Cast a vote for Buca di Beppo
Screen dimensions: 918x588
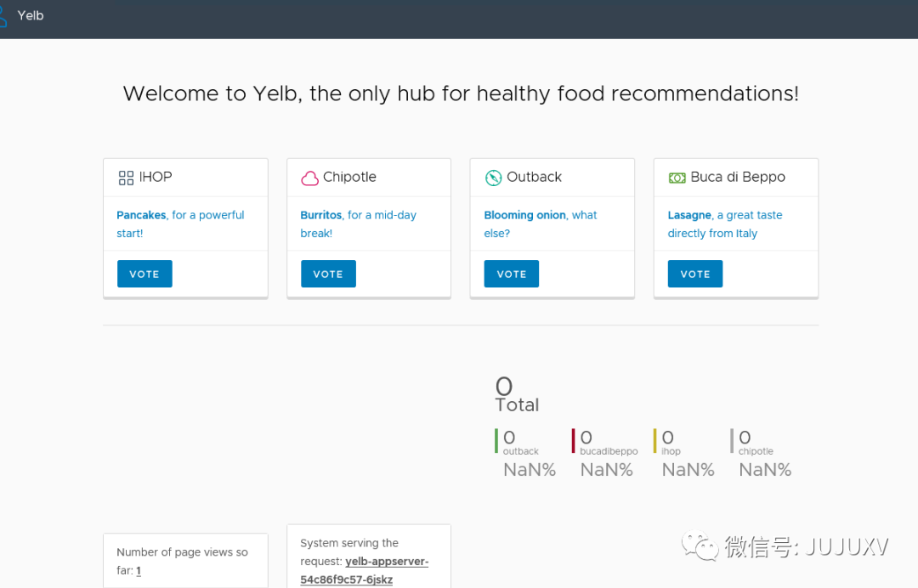695,274
